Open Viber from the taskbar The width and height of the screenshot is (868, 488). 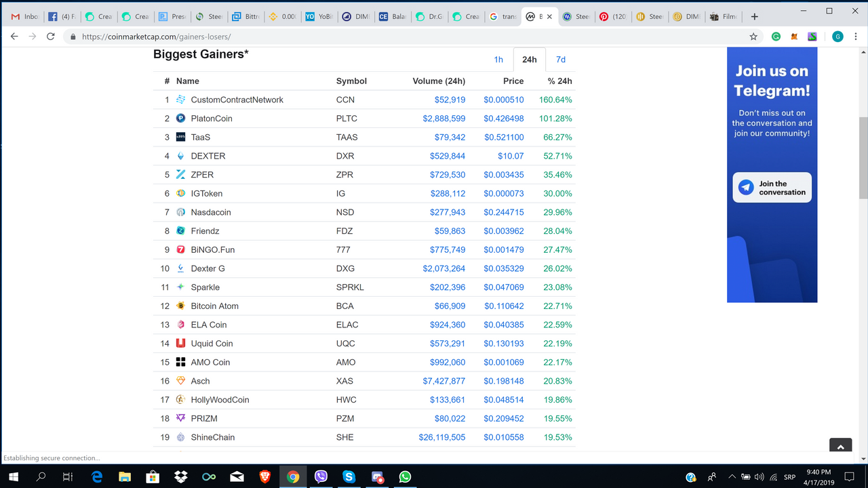coord(321,476)
